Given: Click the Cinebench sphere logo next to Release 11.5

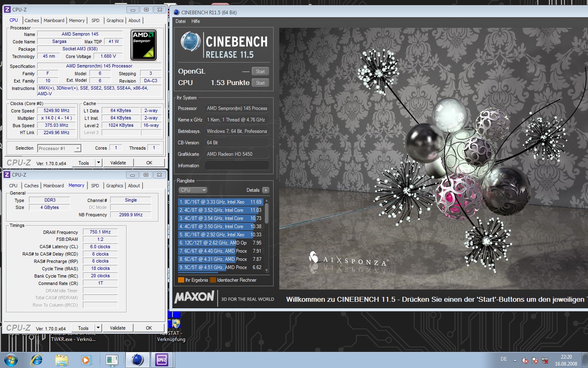Looking at the screenshot, I should 191,42.
